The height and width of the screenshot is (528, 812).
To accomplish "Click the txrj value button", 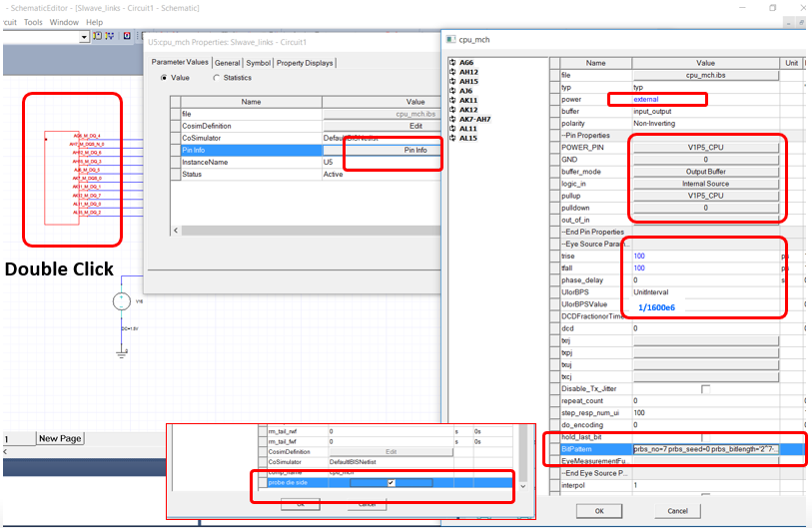I will [x=705, y=340].
